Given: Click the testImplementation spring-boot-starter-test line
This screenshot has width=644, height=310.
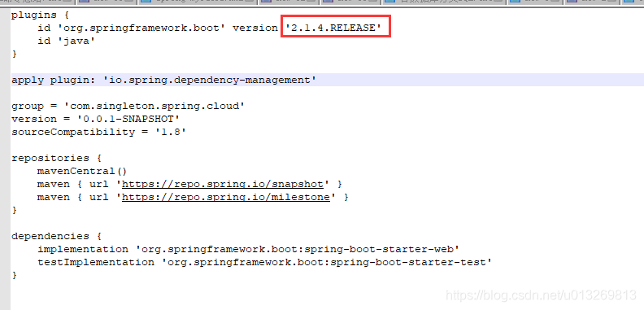Looking at the screenshot, I should [x=265, y=262].
